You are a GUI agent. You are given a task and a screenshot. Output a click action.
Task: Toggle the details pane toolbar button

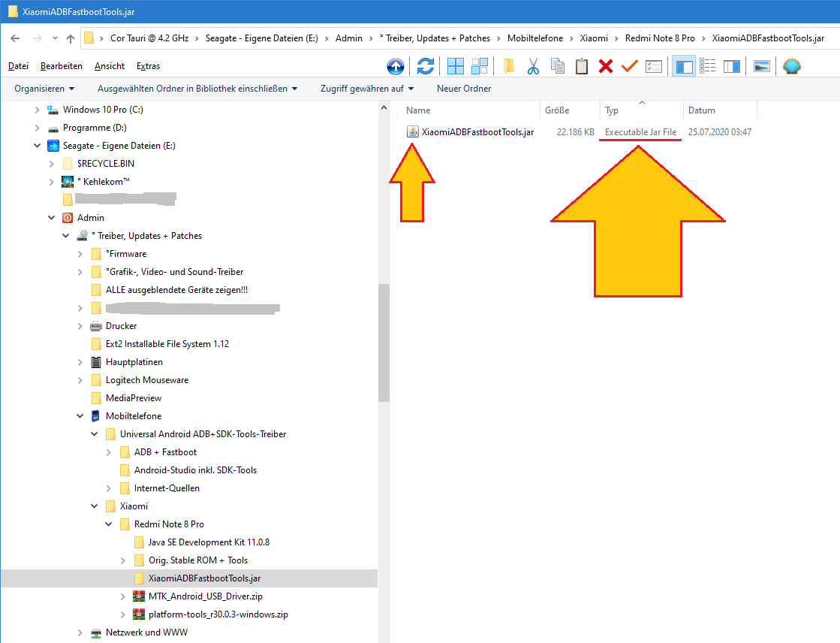[x=708, y=67]
